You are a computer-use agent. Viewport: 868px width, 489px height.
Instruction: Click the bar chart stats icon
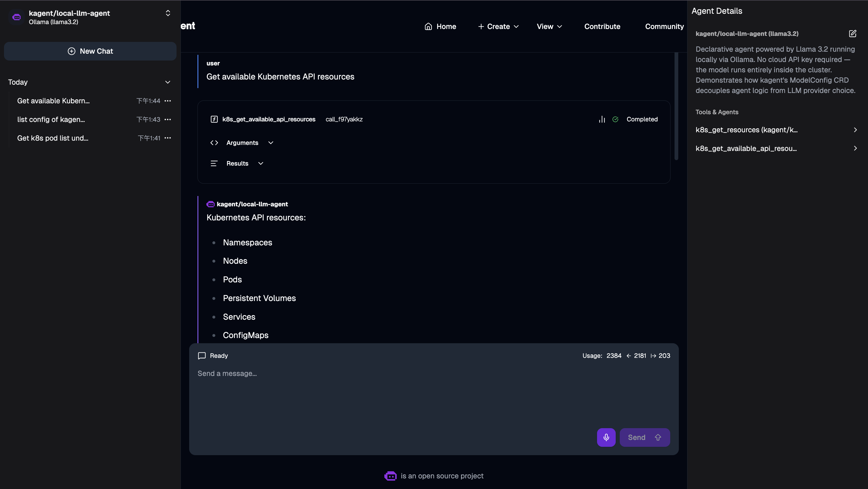coord(602,119)
